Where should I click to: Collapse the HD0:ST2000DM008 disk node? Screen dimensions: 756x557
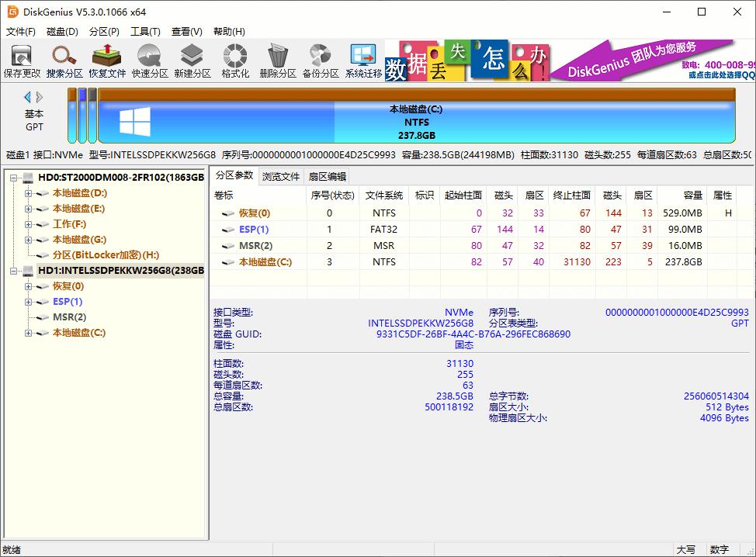(14, 178)
